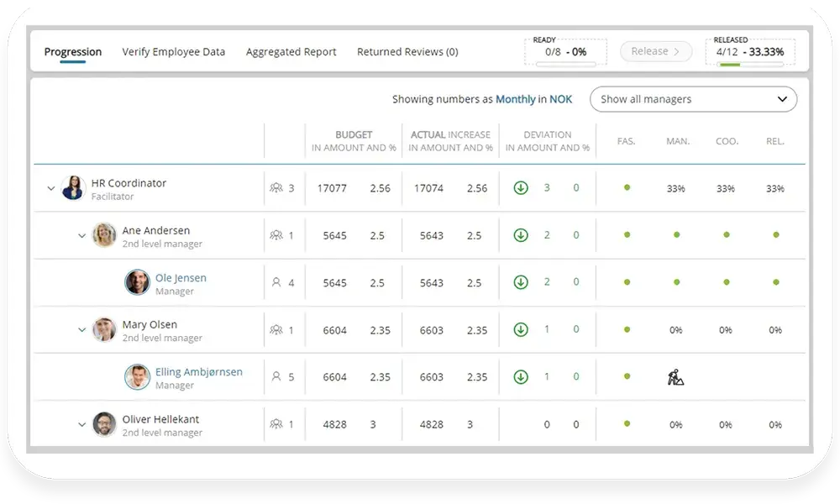Click person icon in Ole Jensen row

(x=276, y=282)
